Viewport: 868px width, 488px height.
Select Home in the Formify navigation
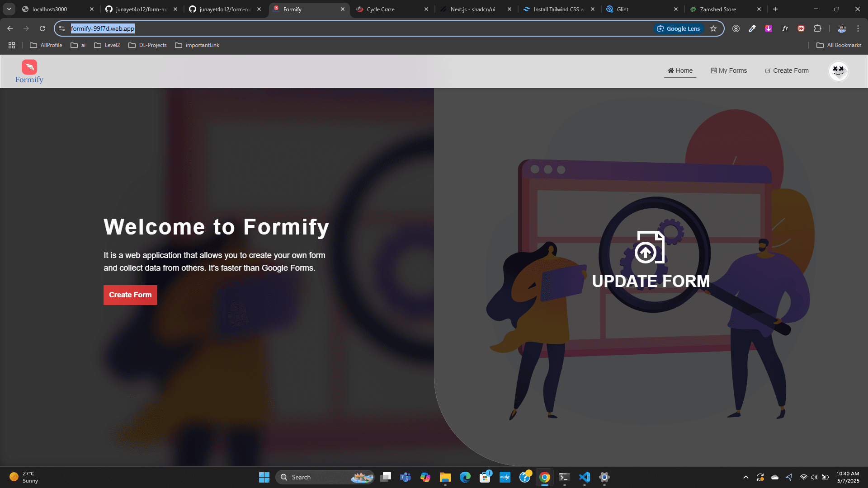pos(680,70)
